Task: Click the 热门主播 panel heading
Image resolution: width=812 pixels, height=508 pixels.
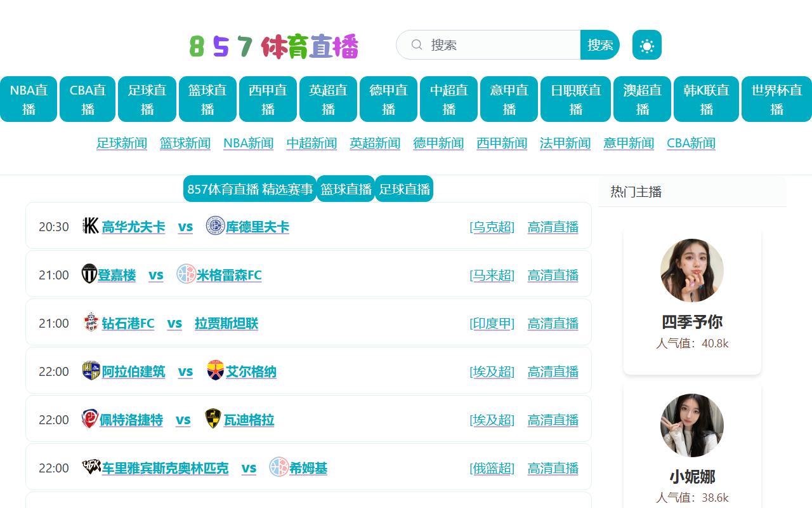Action: pyautogui.click(x=636, y=191)
